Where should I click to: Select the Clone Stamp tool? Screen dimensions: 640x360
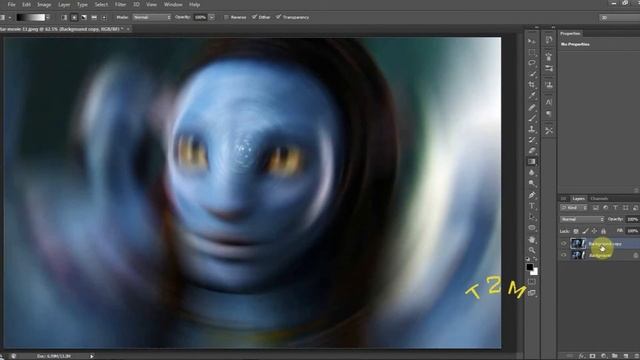coord(531,129)
